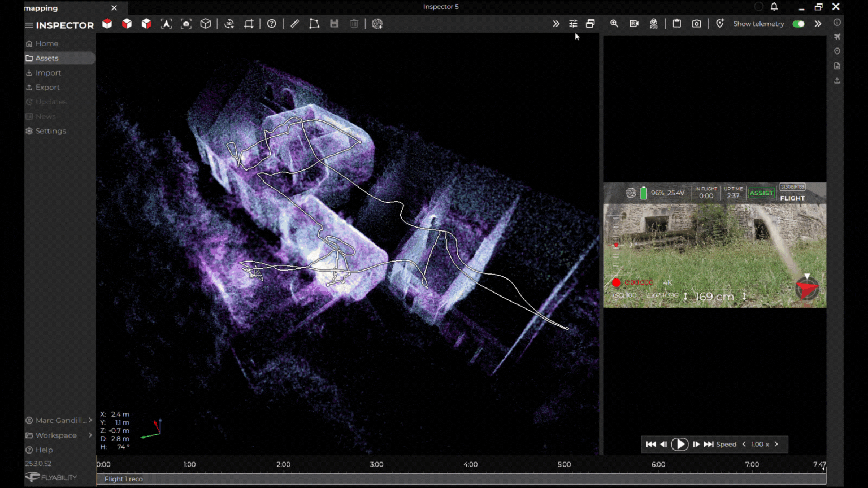Open the crop point cloud tool
Viewport: 868px width, 488px height.
coord(249,24)
